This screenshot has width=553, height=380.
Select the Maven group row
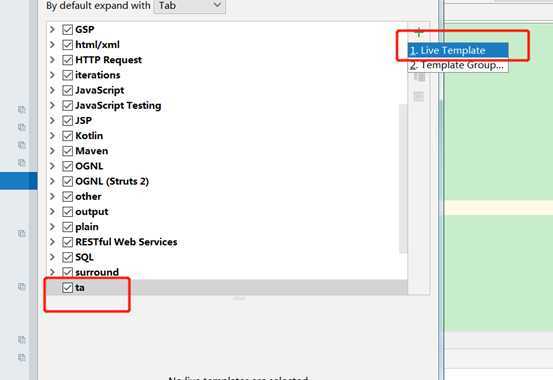(x=227, y=151)
